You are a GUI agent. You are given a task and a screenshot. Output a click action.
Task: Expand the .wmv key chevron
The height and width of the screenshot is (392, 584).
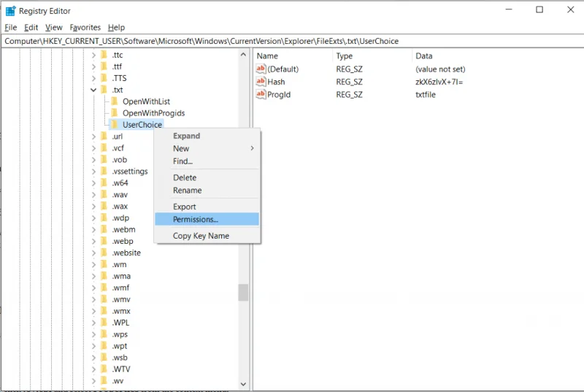[93, 299]
